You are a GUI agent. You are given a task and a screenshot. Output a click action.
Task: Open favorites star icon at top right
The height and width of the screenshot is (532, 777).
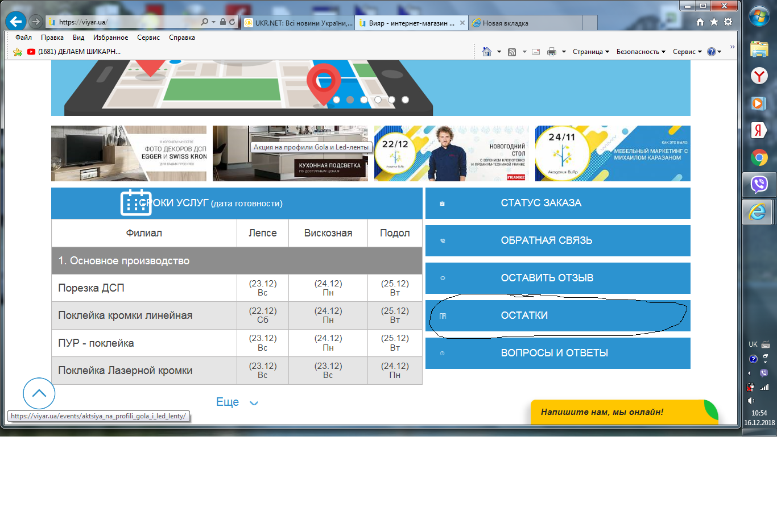(x=714, y=22)
